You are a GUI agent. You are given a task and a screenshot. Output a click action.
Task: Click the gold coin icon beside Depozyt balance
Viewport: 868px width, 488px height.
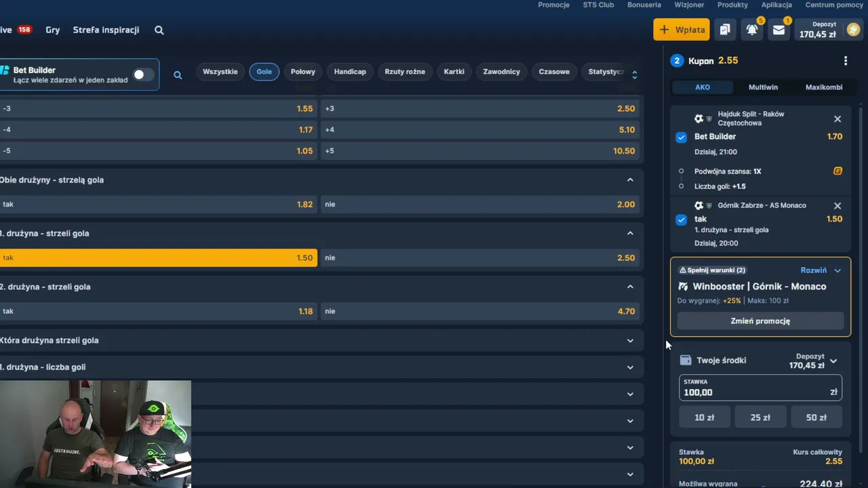tap(853, 30)
